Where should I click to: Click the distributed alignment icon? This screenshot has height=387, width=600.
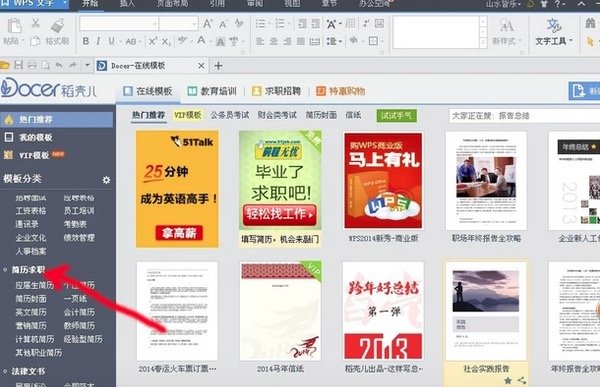pos(315,41)
